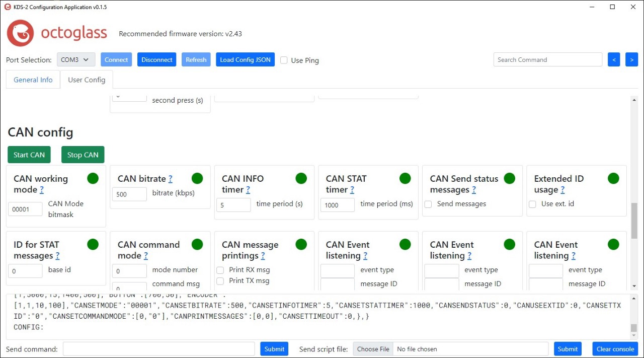644x358 pixels.
Task: Click the octoglass logo icon
Action: click(20, 33)
